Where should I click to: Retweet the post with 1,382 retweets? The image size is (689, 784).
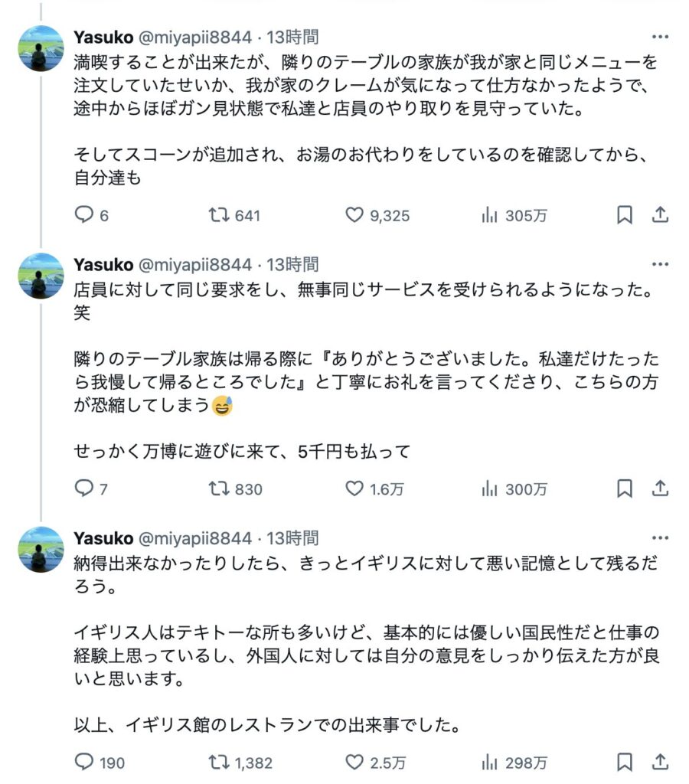pos(221,762)
